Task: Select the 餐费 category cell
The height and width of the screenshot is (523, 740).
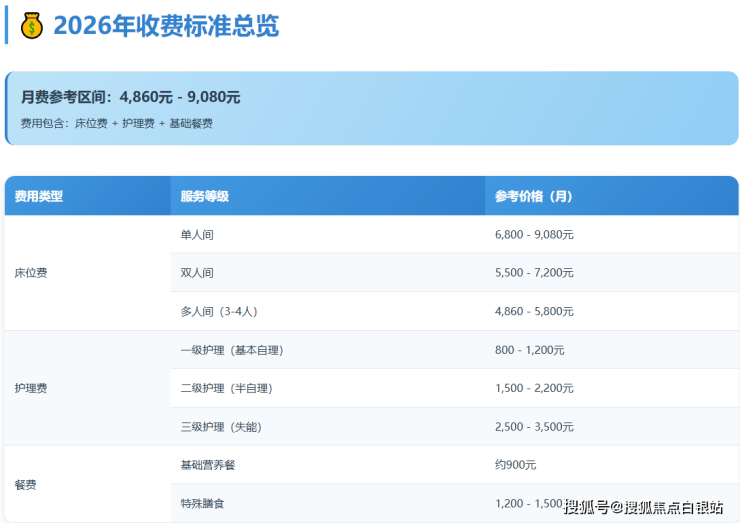Action: (25, 484)
